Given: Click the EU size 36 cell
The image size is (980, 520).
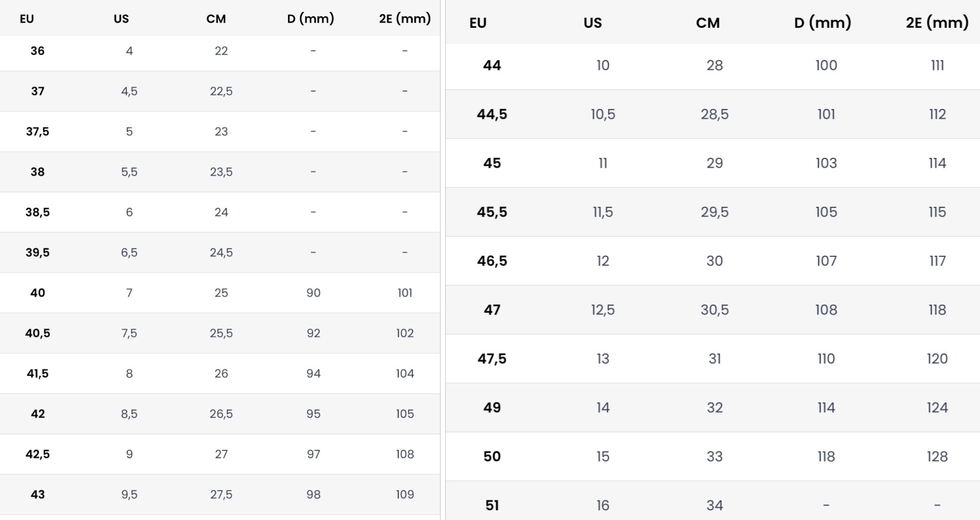Looking at the screenshot, I should coord(38,51).
